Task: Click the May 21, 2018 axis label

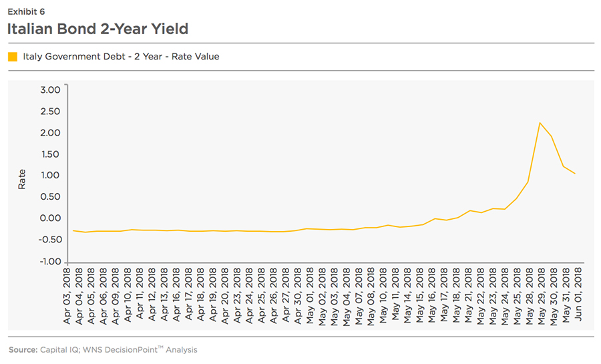Action: (x=468, y=295)
